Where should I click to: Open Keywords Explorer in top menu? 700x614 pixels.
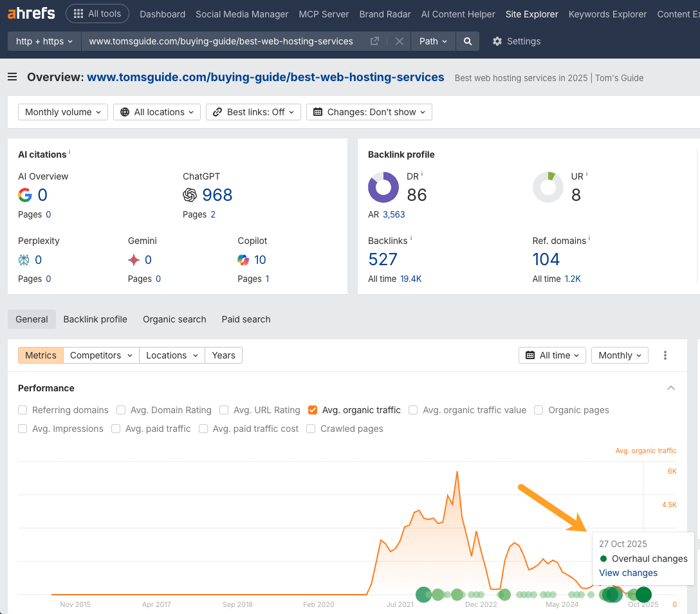click(x=607, y=14)
